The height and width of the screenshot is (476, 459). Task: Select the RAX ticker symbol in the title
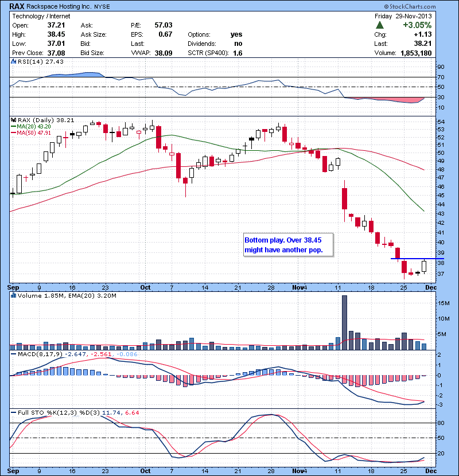(x=17, y=6)
